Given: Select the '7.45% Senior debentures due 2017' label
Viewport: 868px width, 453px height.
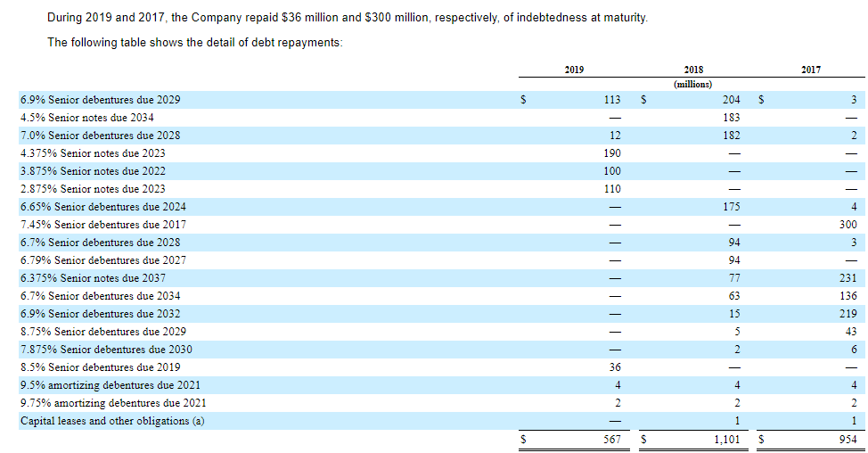Looking at the screenshot, I should pos(103,225).
